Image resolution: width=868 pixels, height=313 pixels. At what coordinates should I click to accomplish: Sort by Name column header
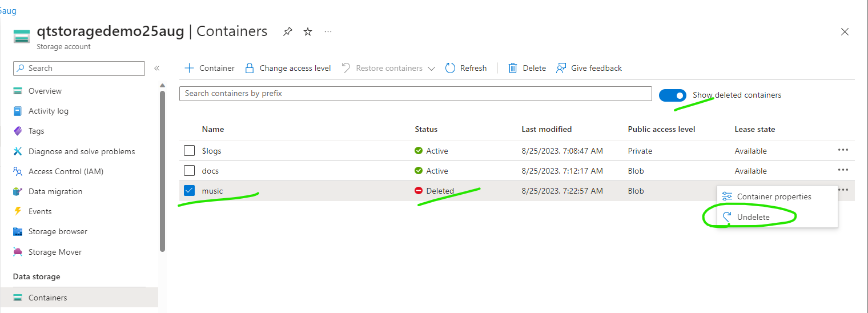[213, 129]
